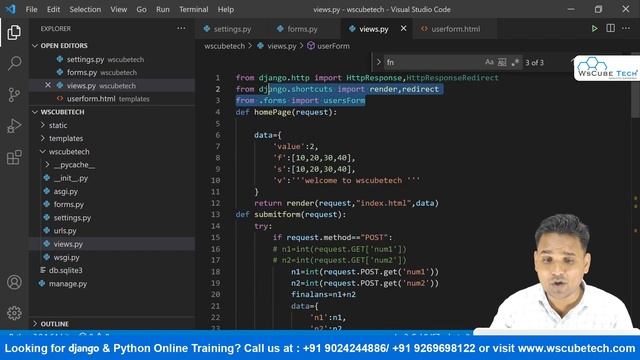Toggle Match Whole Word in find widget
The image size is (640, 360).
point(502,62)
